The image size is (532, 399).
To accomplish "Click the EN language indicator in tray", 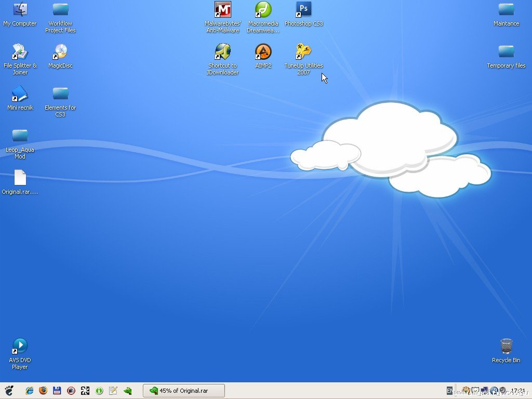I will [449, 391].
